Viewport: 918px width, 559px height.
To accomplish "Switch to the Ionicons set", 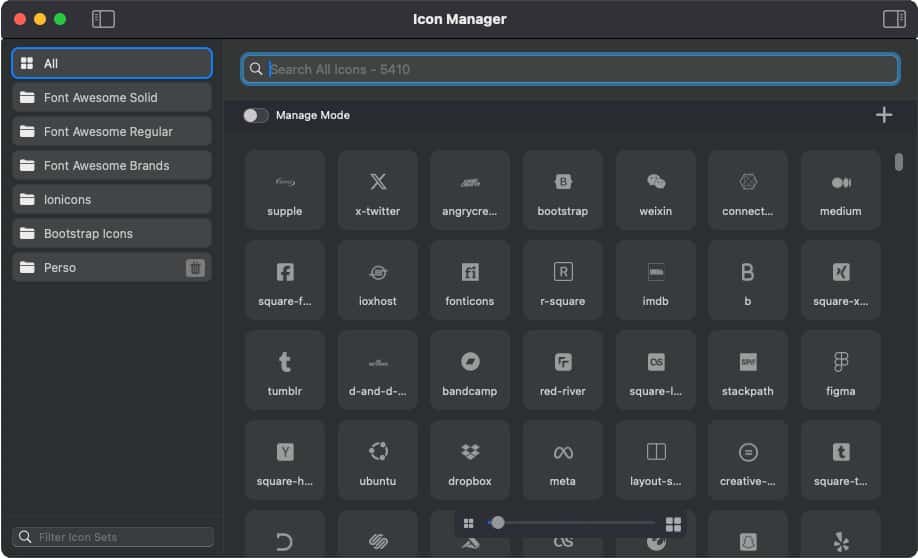I will click(x=112, y=200).
